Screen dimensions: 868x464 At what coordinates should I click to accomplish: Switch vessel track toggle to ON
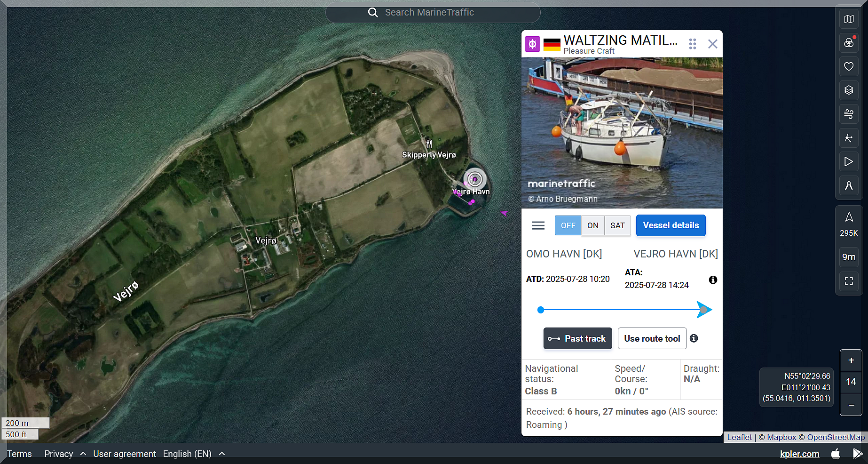coord(592,225)
